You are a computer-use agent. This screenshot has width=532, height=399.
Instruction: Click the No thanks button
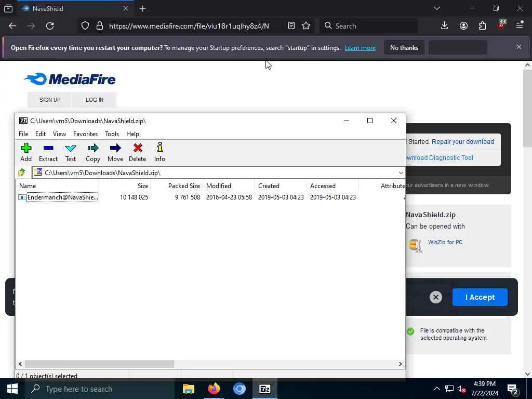click(404, 48)
